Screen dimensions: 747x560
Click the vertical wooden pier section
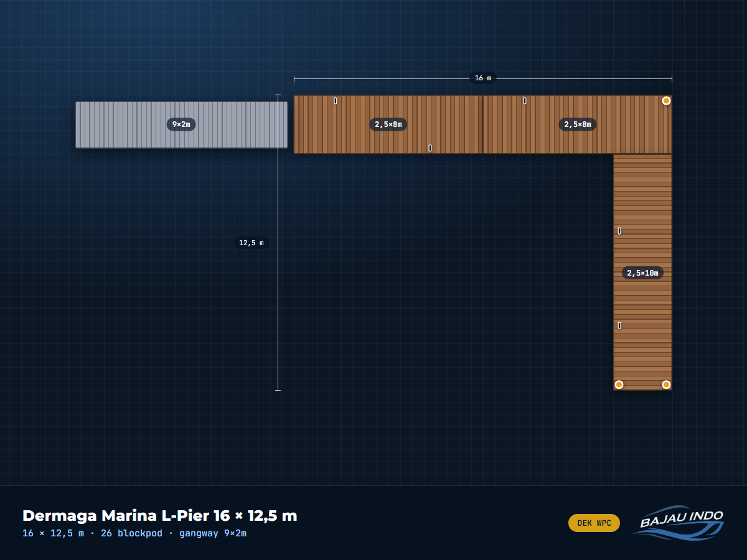point(642,272)
